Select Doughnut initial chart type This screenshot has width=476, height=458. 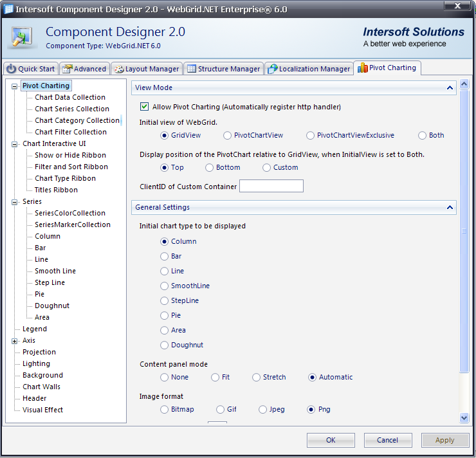click(x=164, y=345)
